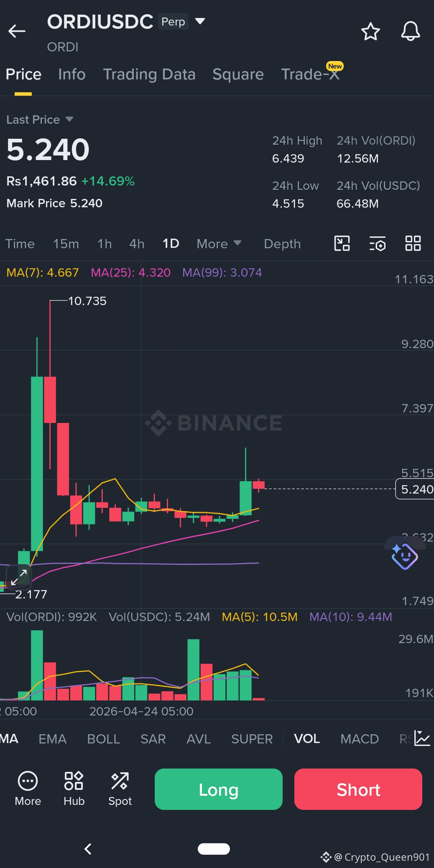This screenshot has width=434, height=868.
Task: Tap the green Long button
Action: [219, 789]
